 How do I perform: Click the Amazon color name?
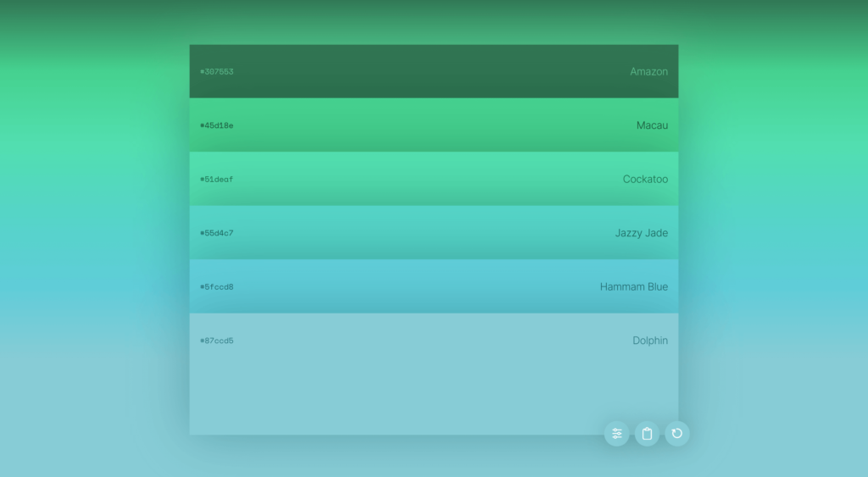pyautogui.click(x=648, y=71)
